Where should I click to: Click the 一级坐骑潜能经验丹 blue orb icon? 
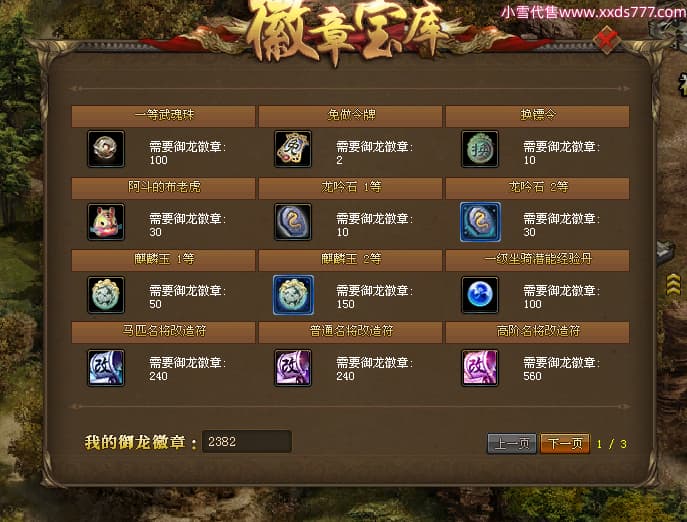click(480, 295)
